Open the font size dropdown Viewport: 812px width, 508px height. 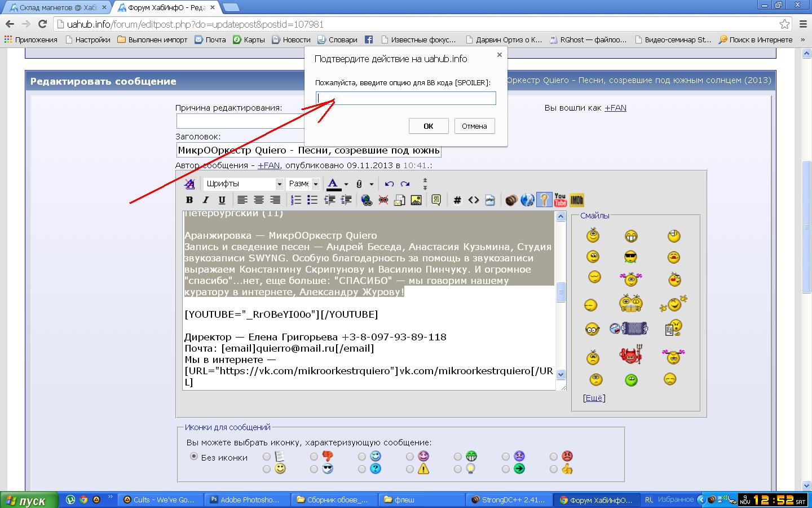click(303, 184)
